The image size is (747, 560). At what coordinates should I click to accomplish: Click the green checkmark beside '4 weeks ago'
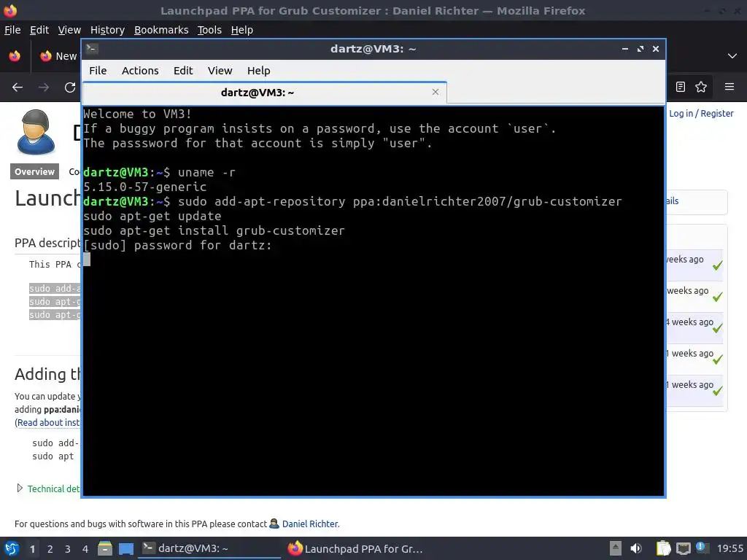pyautogui.click(x=718, y=328)
